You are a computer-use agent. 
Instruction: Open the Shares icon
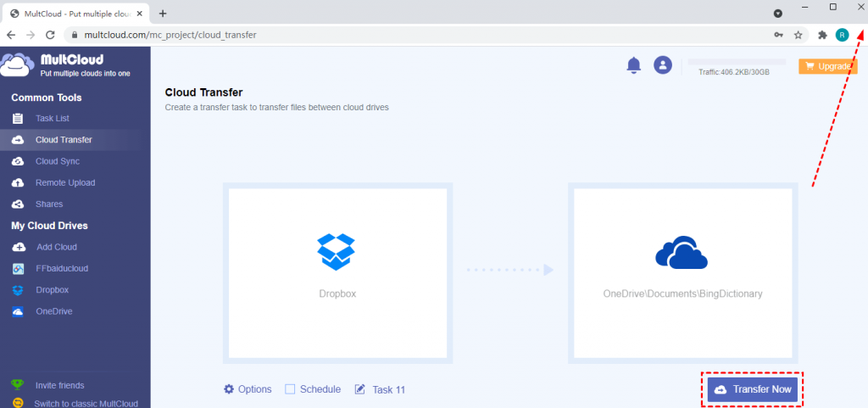pyautogui.click(x=18, y=204)
